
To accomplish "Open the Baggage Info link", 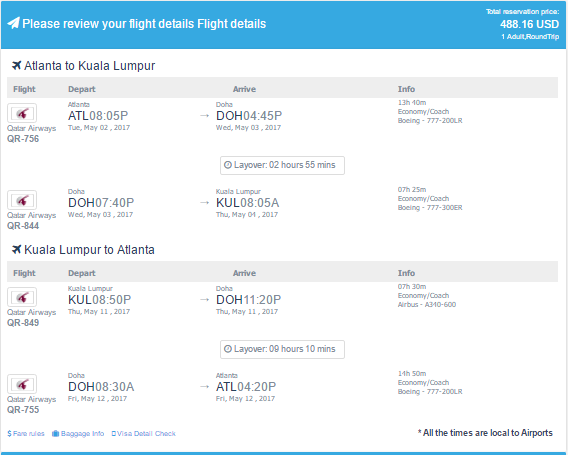I will click(x=78, y=434).
